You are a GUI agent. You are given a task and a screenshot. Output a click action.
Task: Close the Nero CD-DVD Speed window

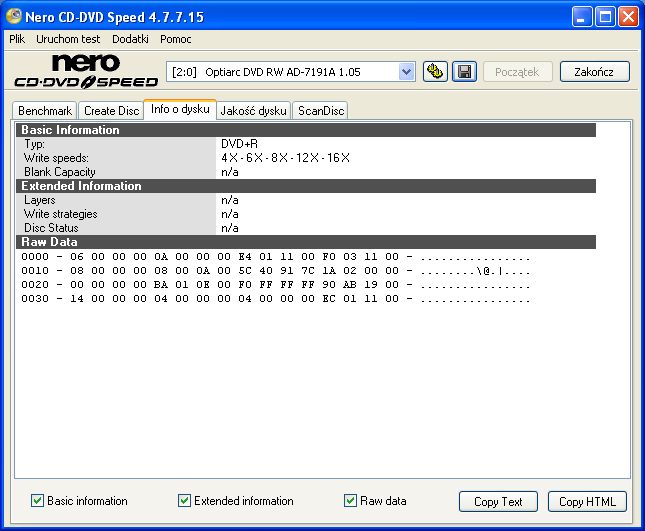(629, 17)
